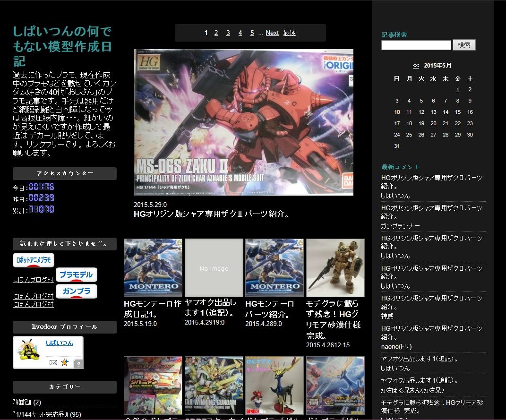
Task: Open article HGオリジン版シャア専用ザクⅡパーツ紹介 title
Action: 211,214
